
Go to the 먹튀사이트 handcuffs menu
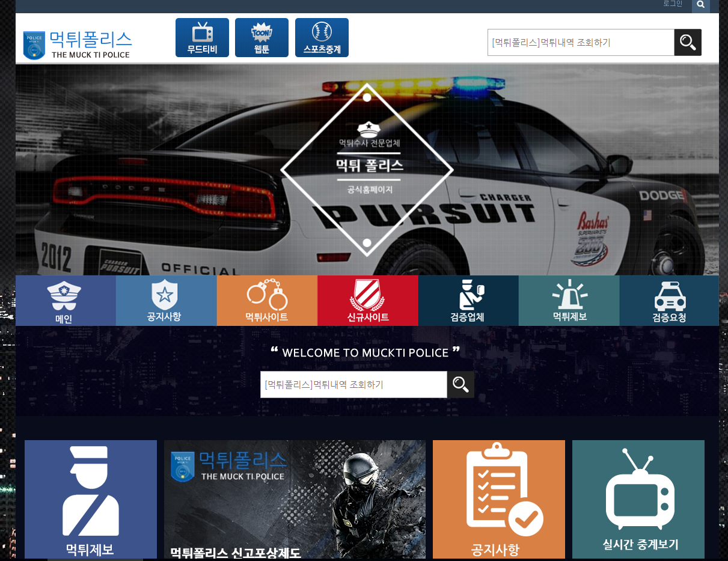[267, 301]
